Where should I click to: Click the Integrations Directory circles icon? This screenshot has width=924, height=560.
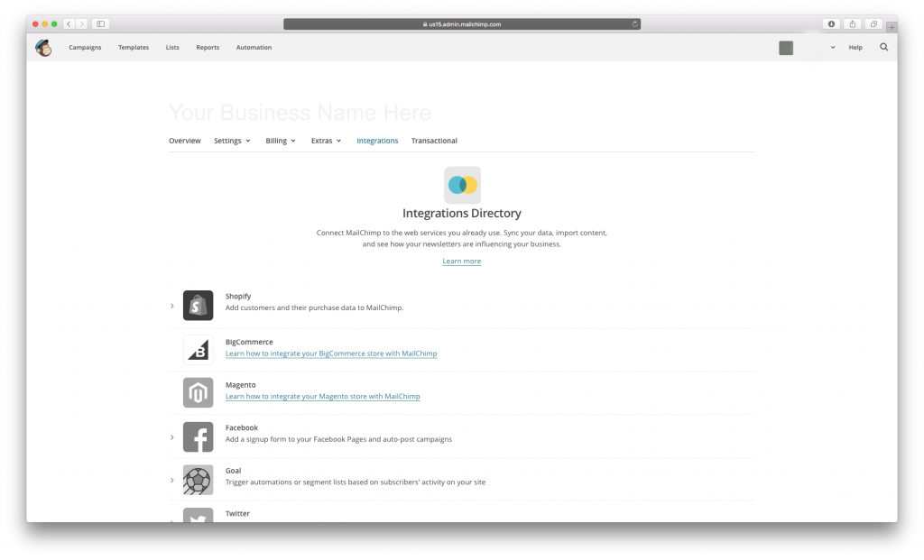463,185
